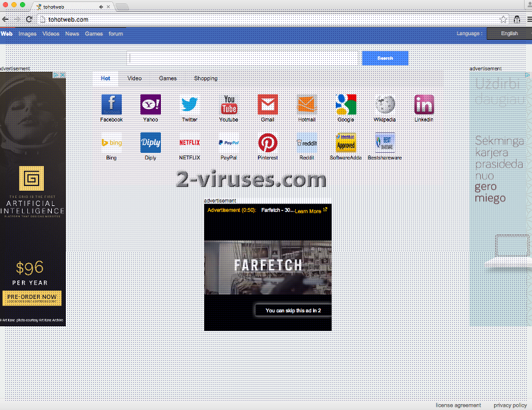The width and height of the screenshot is (532, 410).
Task: Click the skip ad countdown box
Action: pos(293,310)
